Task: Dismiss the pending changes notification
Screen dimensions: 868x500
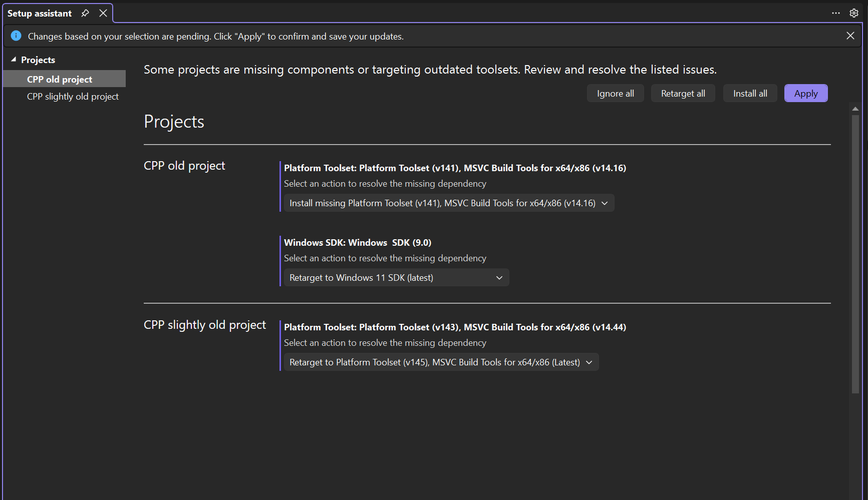Action: (850, 36)
